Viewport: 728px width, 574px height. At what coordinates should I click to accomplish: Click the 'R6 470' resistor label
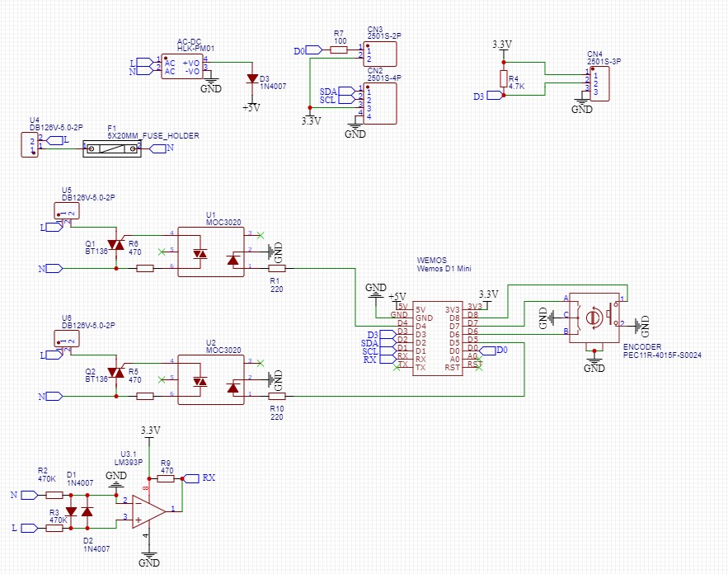(135, 248)
